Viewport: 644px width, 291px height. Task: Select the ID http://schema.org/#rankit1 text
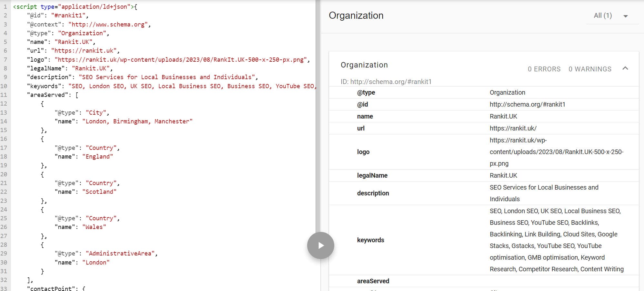coord(386,82)
